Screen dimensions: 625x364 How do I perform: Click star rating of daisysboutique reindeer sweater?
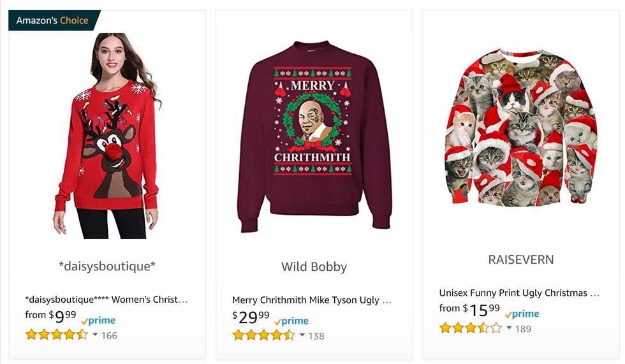coord(56,335)
